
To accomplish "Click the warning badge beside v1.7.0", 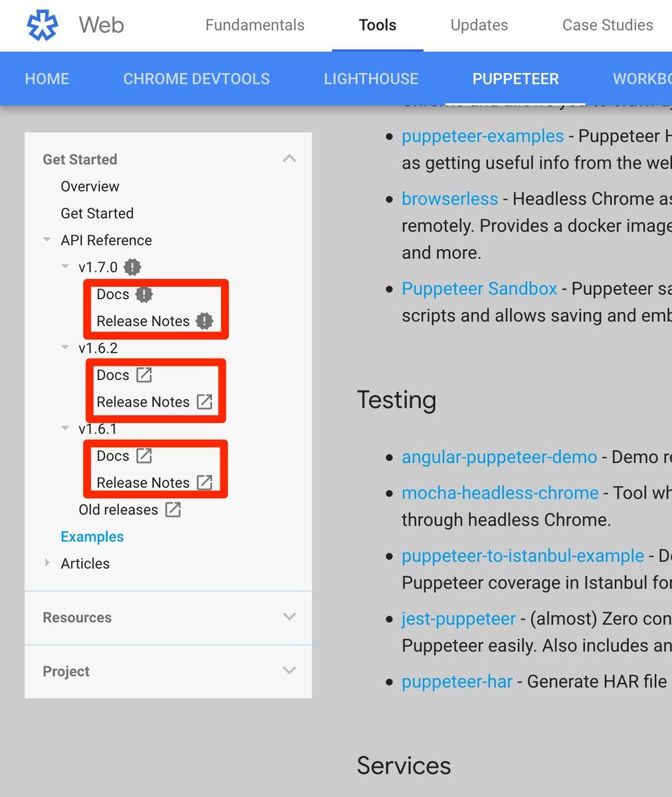I will pyautogui.click(x=133, y=267).
